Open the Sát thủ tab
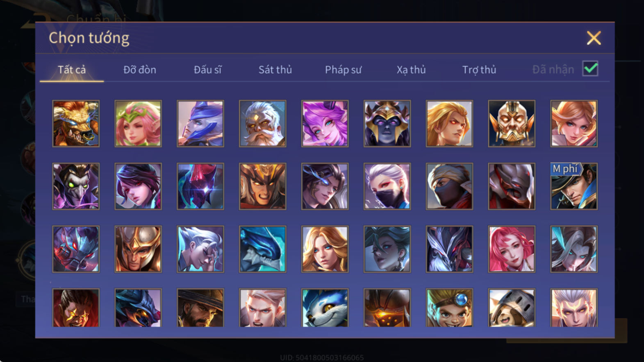Image resolution: width=644 pixels, height=362 pixels. 275,70
